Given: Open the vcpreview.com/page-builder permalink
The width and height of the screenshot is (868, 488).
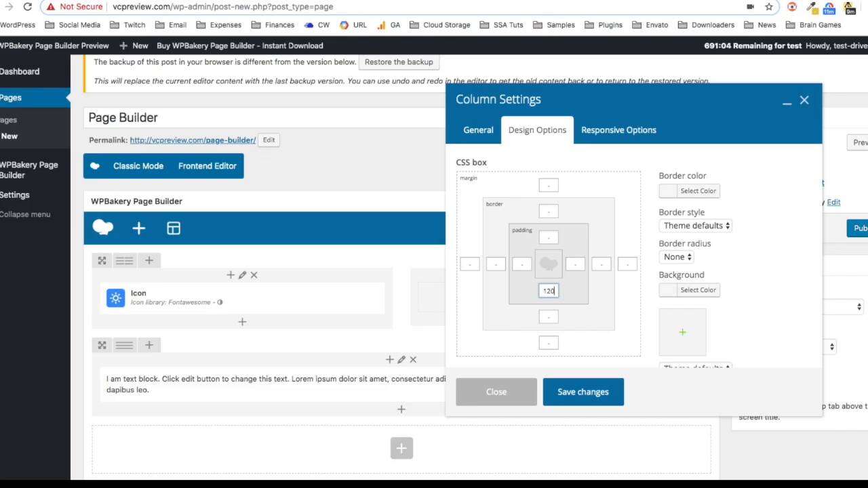Looking at the screenshot, I should pyautogui.click(x=193, y=140).
